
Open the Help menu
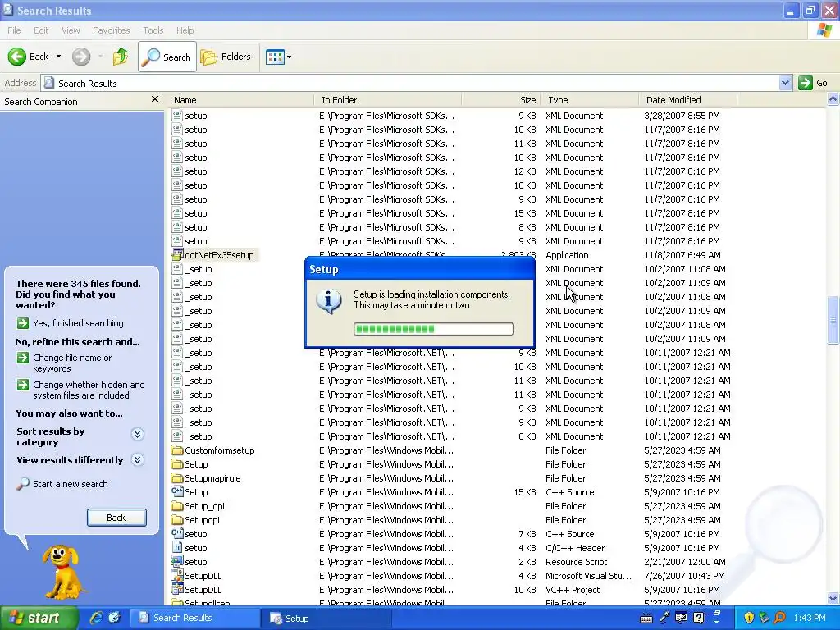[185, 30]
